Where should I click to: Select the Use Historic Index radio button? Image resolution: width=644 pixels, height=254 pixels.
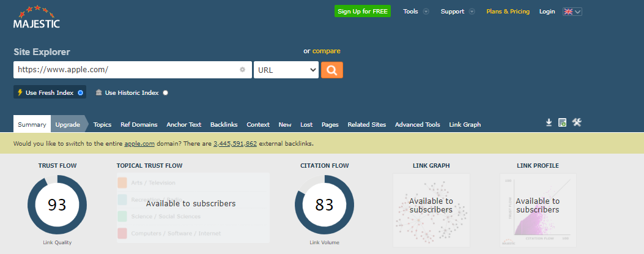166,93
